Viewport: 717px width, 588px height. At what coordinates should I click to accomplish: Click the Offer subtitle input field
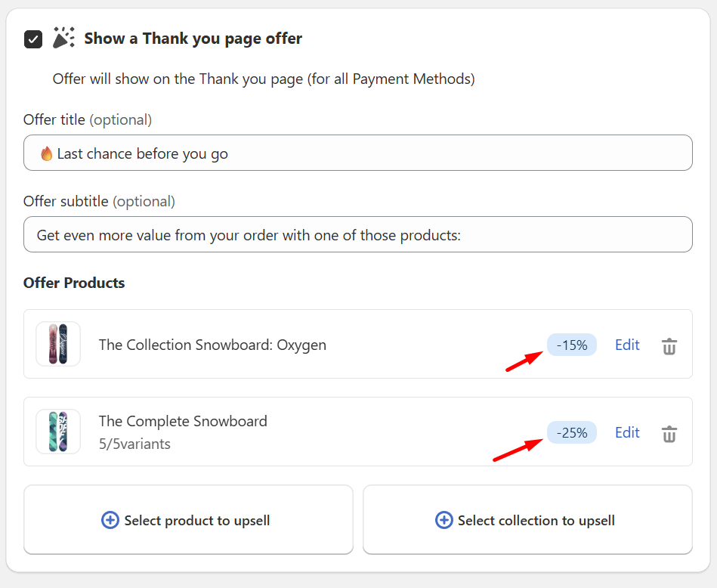tap(358, 235)
